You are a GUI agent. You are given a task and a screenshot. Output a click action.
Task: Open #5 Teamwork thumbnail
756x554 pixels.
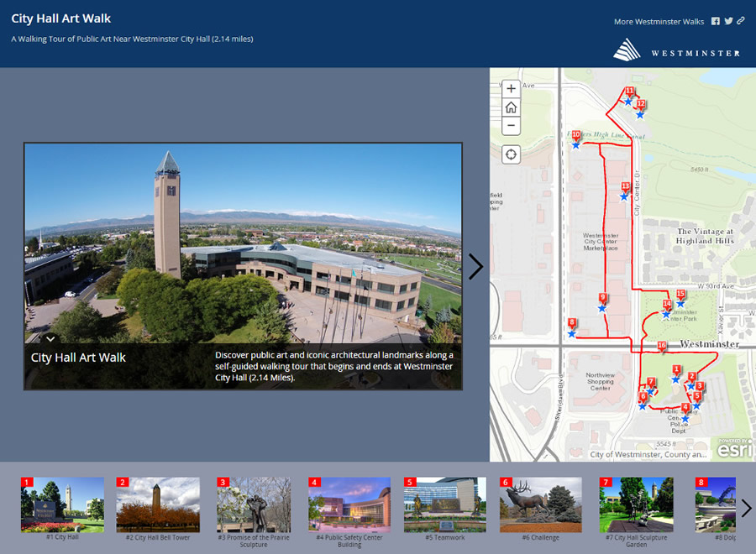click(x=445, y=504)
